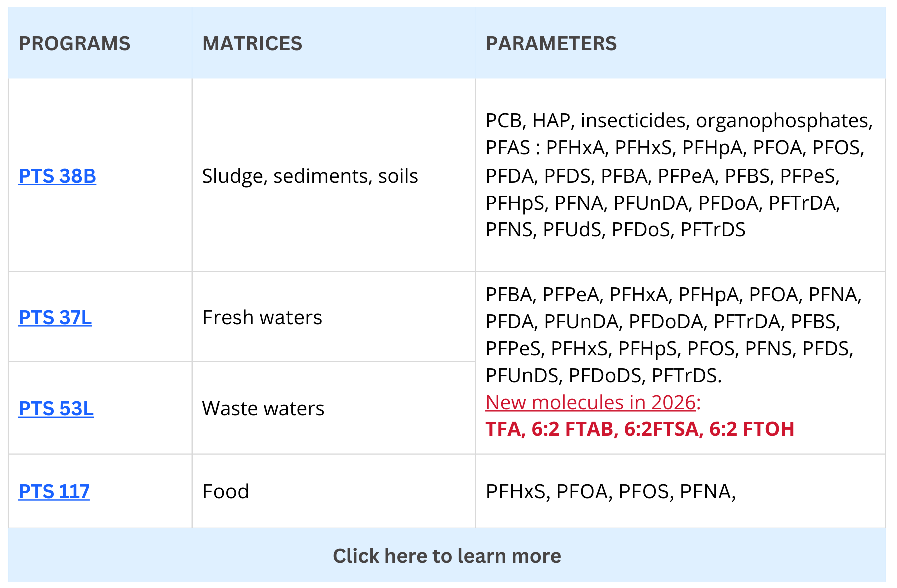This screenshot has height=588, width=897.
Task: Open the PTS 117 food program link
Action: [54, 492]
